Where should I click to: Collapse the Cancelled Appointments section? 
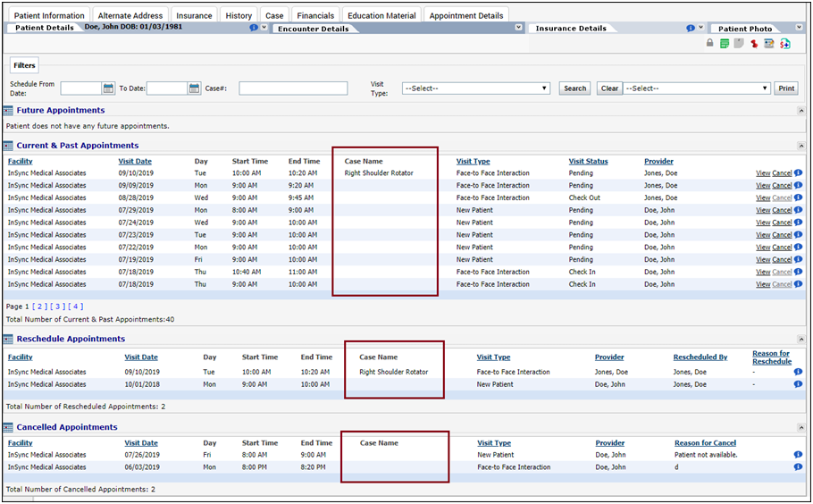pos(800,427)
